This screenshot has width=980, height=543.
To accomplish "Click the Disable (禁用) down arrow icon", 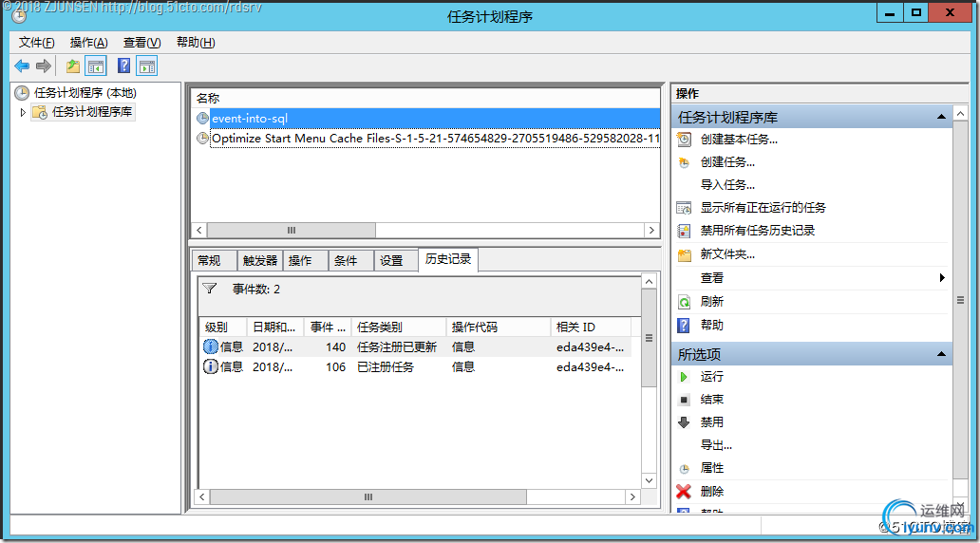I will tap(684, 422).
